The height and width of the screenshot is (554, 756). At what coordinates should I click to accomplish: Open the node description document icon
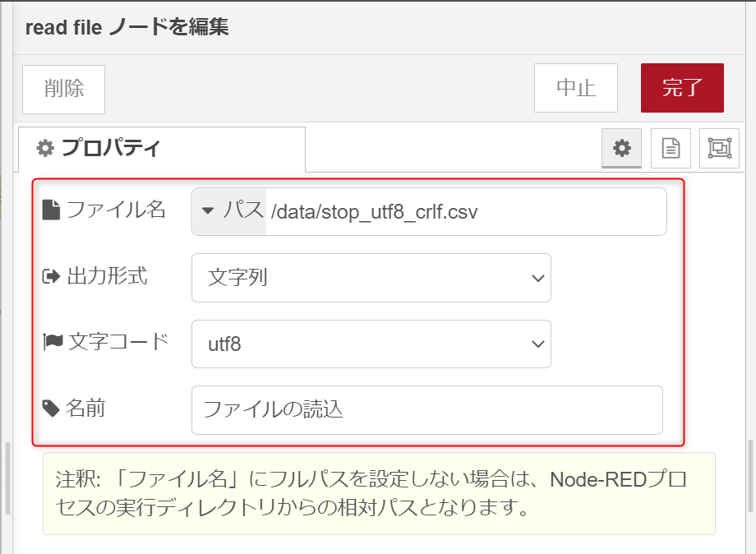point(671,148)
